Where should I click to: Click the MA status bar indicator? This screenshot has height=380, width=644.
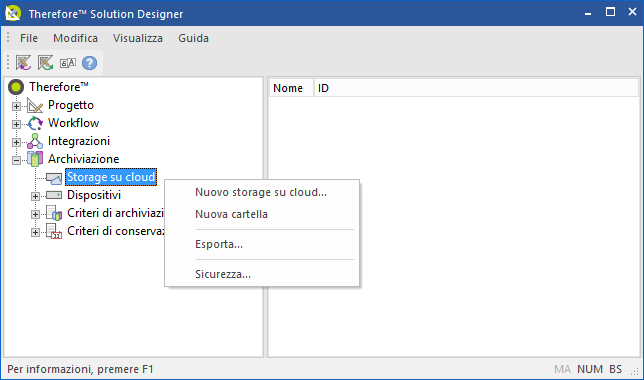click(562, 369)
